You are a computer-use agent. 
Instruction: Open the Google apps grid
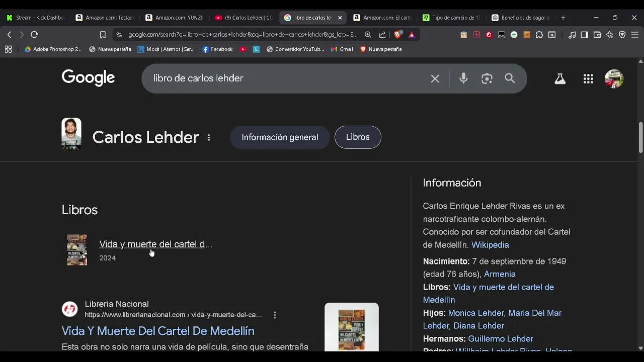pos(588,78)
